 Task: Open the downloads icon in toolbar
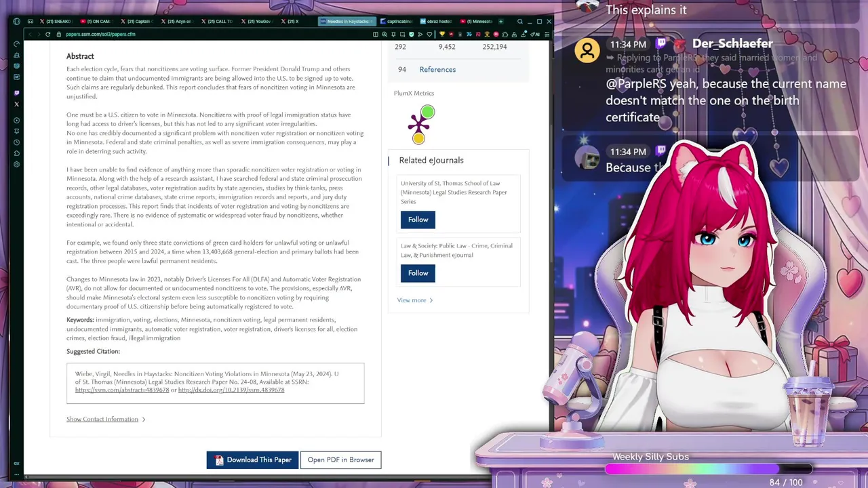point(524,34)
